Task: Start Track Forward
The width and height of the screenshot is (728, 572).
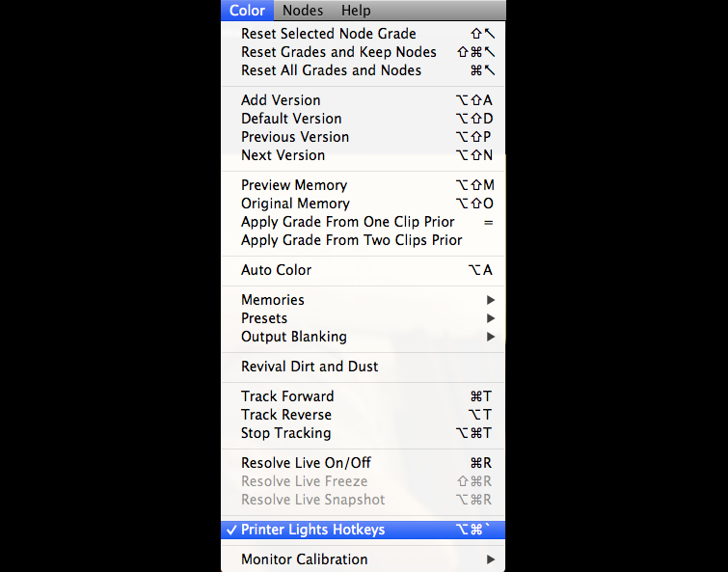Action: tap(287, 396)
